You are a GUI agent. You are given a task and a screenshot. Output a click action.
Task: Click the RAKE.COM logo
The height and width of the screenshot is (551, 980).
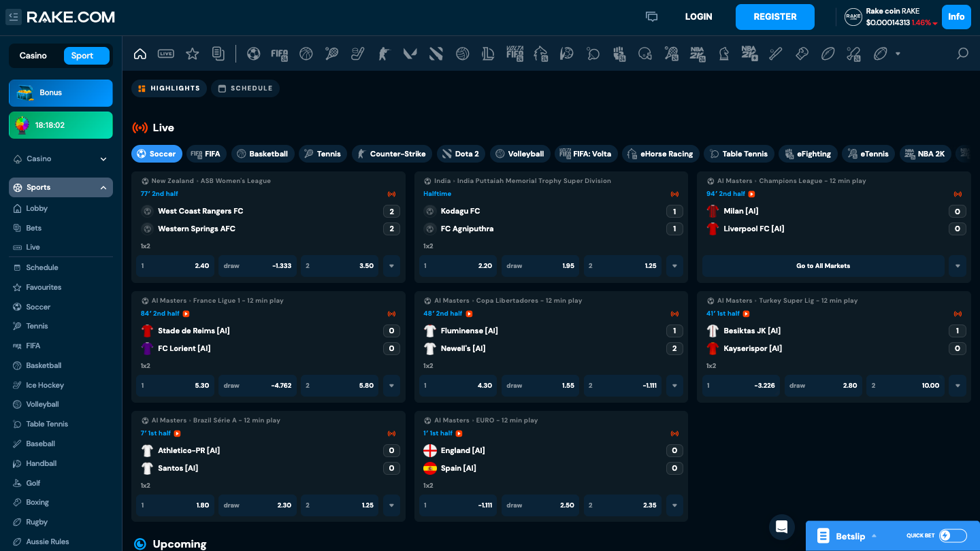click(71, 17)
